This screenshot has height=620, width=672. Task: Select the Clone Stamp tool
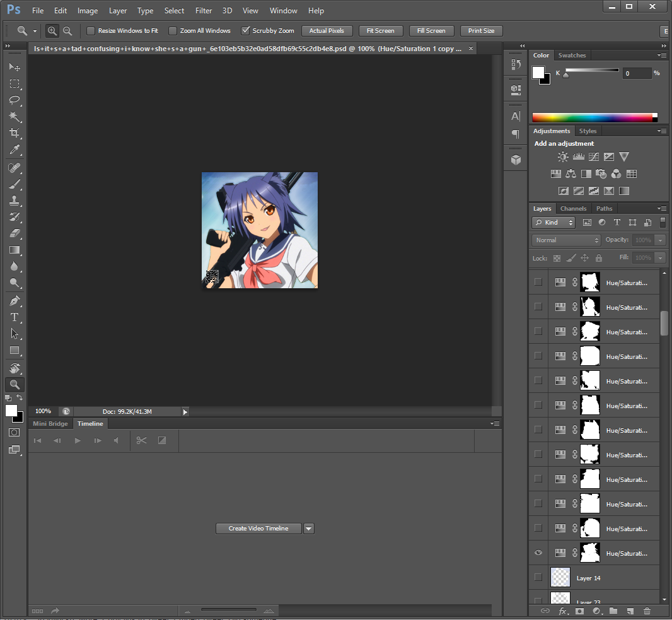click(x=14, y=201)
